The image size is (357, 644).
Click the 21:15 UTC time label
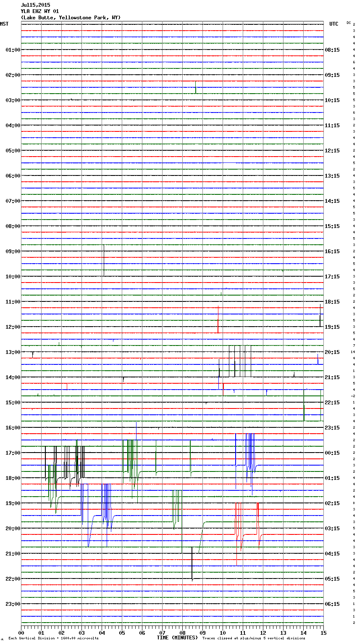[x=332, y=377]
